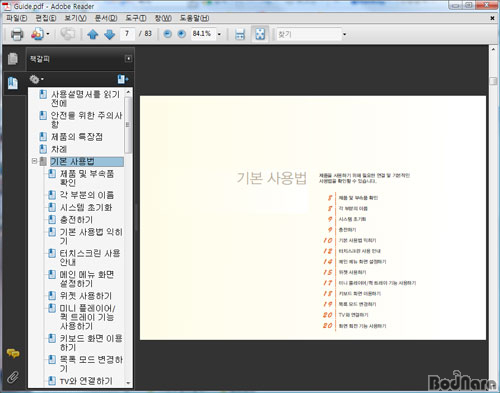Open bookmark 시스템 초기화
Viewport: 500px width, 393px height.
point(86,207)
